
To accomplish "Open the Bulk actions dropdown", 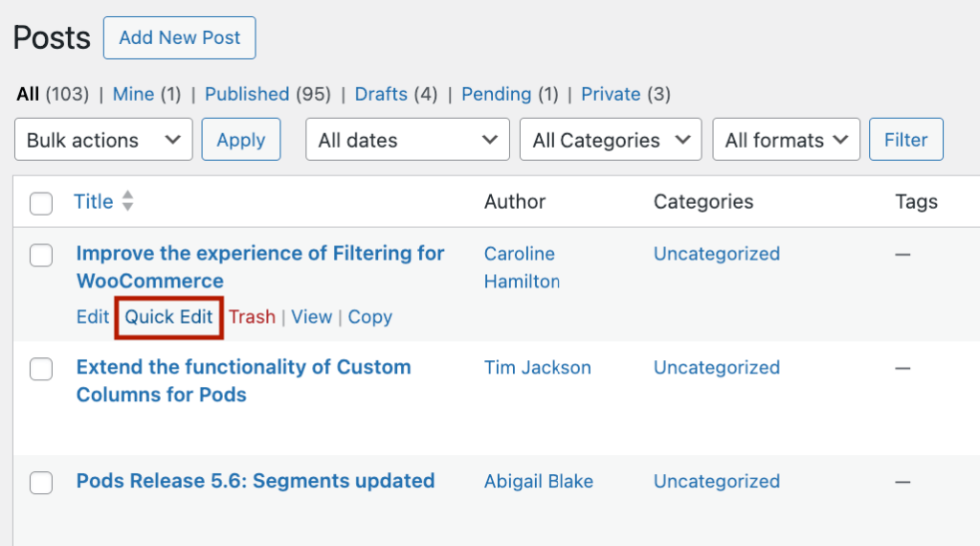I will [103, 140].
